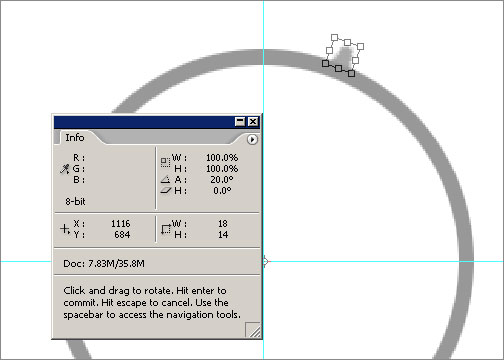Image resolution: width=504 pixels, height=360 pixels.
Task: Click the horizontal skew icon
Action: click(x=166, y=191)
